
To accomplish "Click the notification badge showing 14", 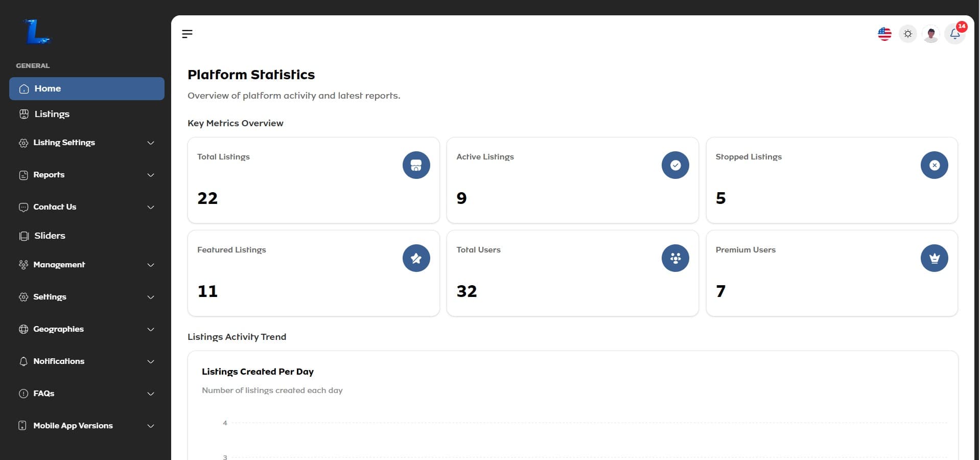I will pos(962,26).
